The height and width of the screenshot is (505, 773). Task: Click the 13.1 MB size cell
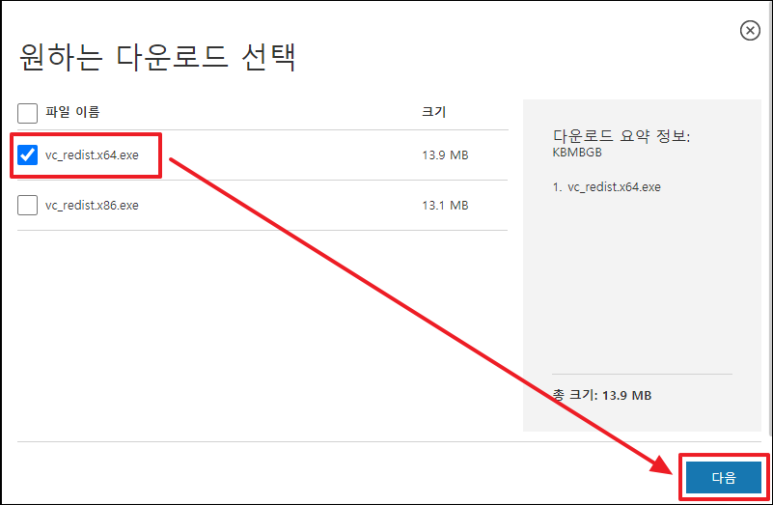point(445,206)
